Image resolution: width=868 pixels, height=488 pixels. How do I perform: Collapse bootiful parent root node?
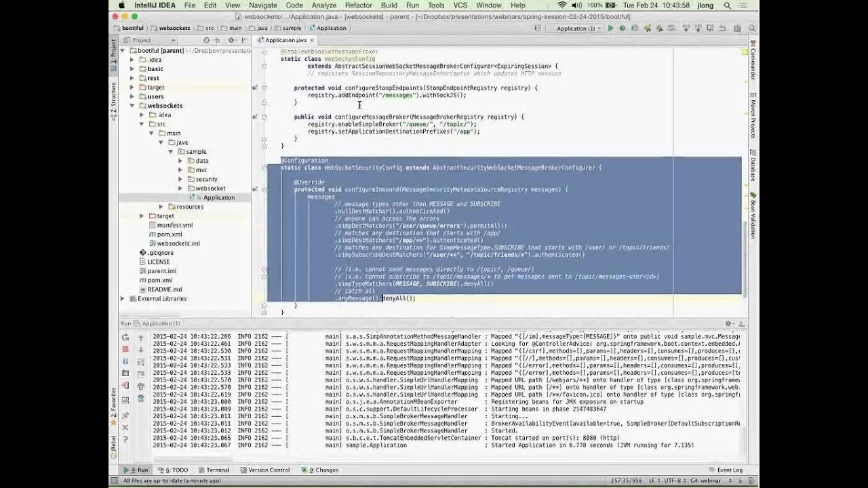pyautogui.click(x=123, y=51)
